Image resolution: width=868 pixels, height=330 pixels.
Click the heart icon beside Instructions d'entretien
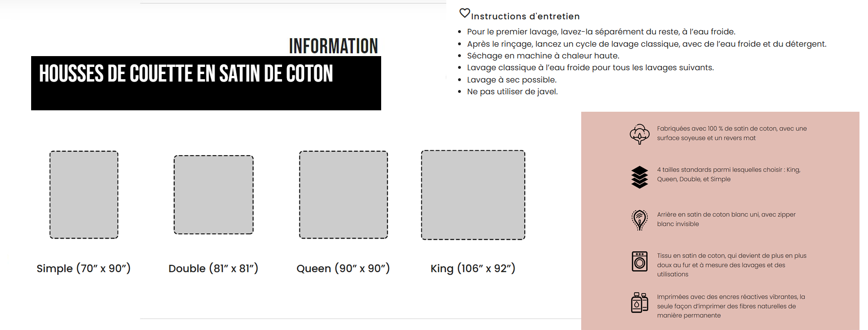(465, 13)
